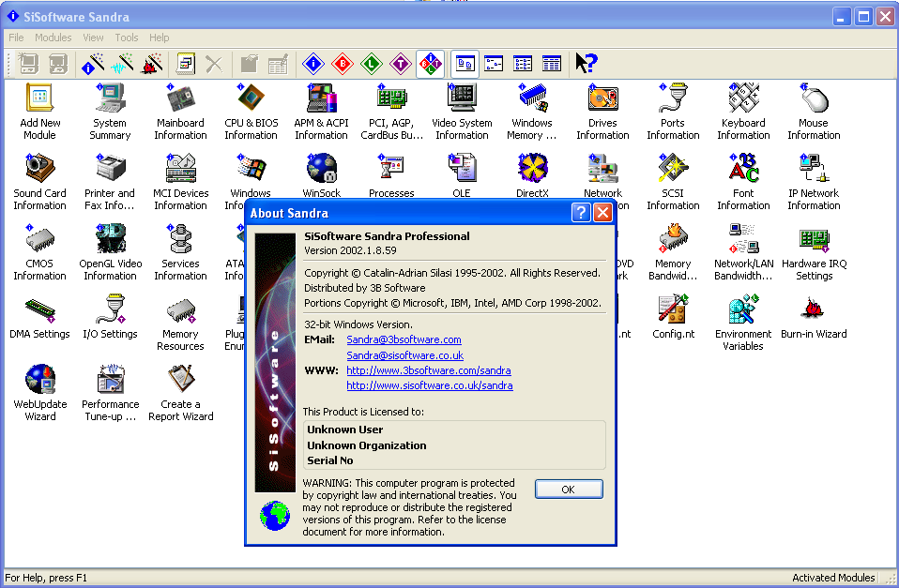Open Create a Report Wizard

click(x=180, y=380)
